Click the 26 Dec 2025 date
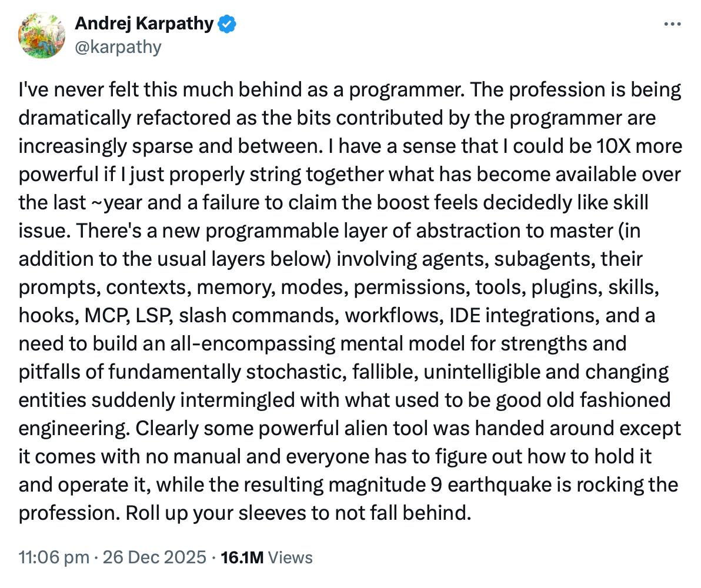This screenshot has width=701, height=588. 154,557
